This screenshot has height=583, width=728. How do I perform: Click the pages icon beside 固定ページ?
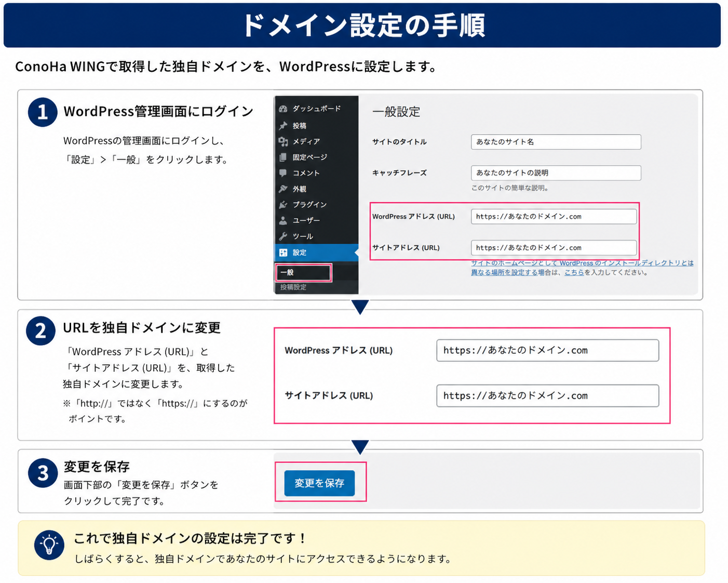[283, 157]
